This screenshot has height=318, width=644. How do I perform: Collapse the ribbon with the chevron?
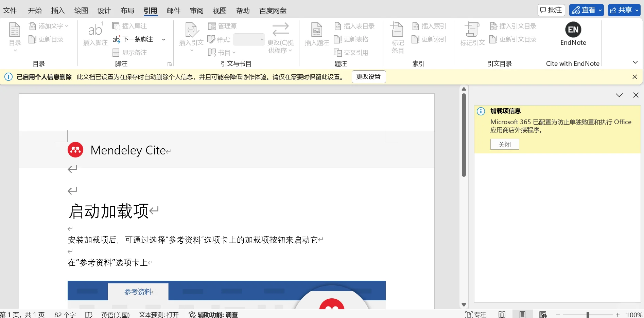click(635, 62)
